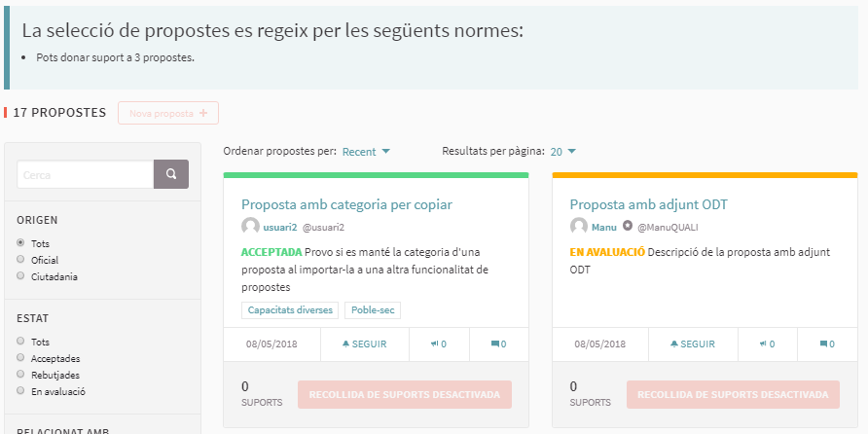Select Acceptades status radio button
Image resolution: width=868 pixels, height=434 pixels.
(x=20, y=358)
